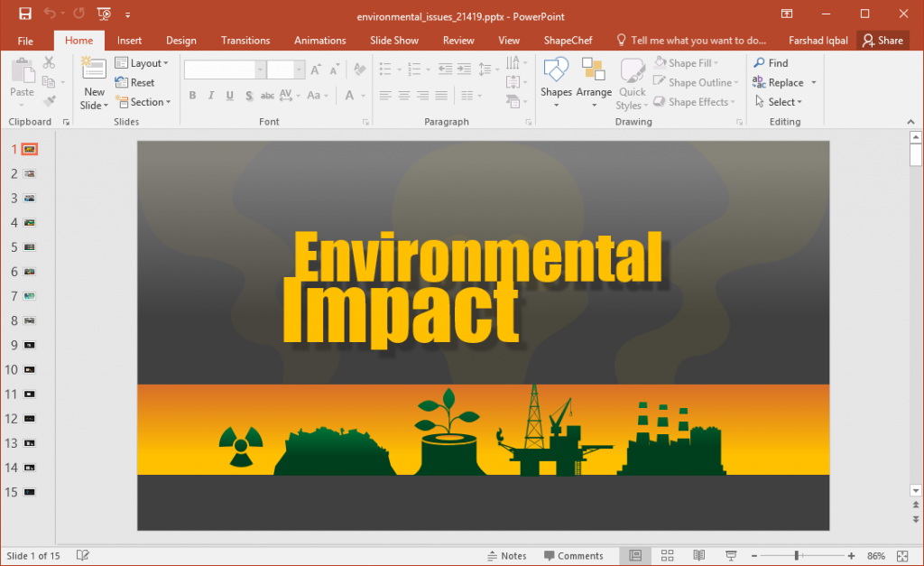Switch to Slide Sorter view

[666, 555]
